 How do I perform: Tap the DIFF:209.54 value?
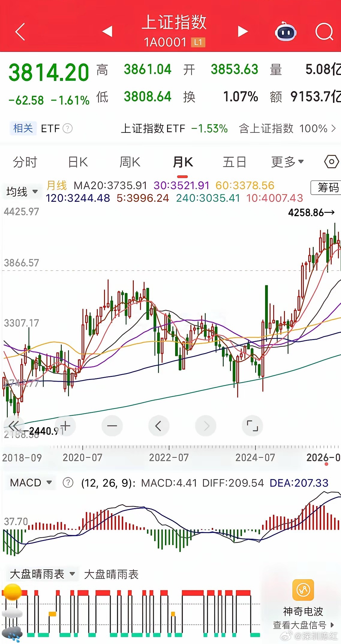tap(233, 483)
